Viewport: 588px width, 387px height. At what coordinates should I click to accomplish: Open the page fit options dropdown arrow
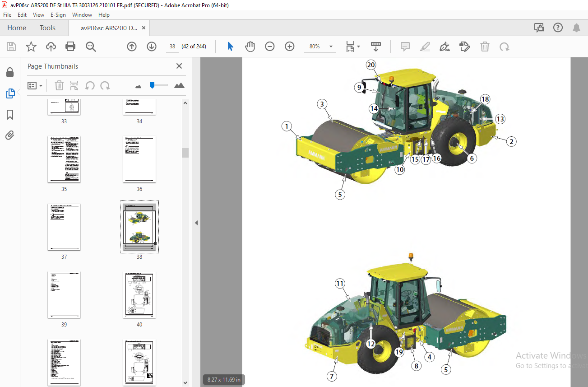click(359, 47)
